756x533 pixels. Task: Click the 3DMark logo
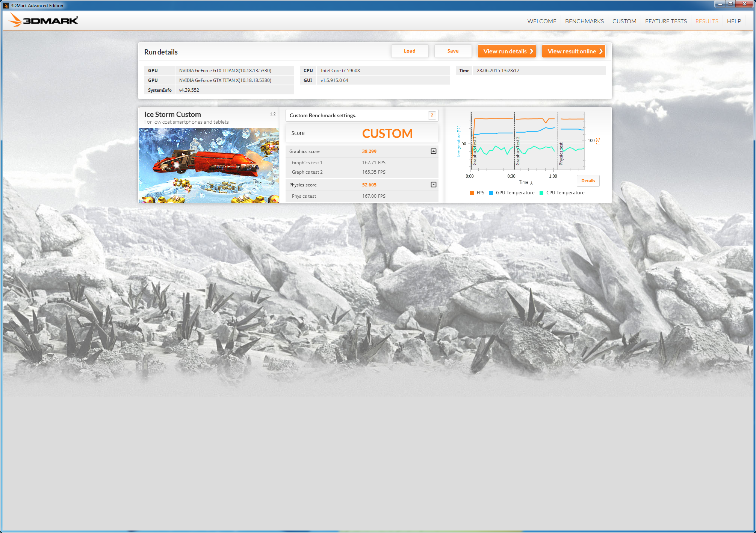(x=43, y=20)
